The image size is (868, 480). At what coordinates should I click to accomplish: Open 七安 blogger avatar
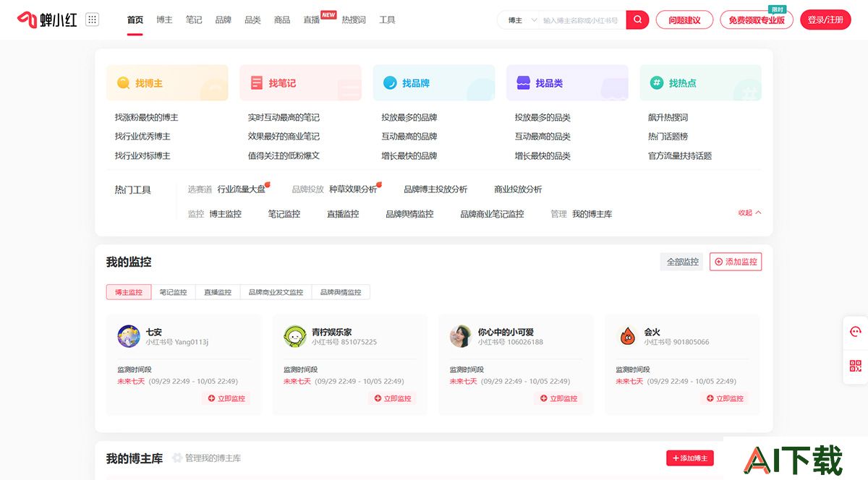pos(129,336)
